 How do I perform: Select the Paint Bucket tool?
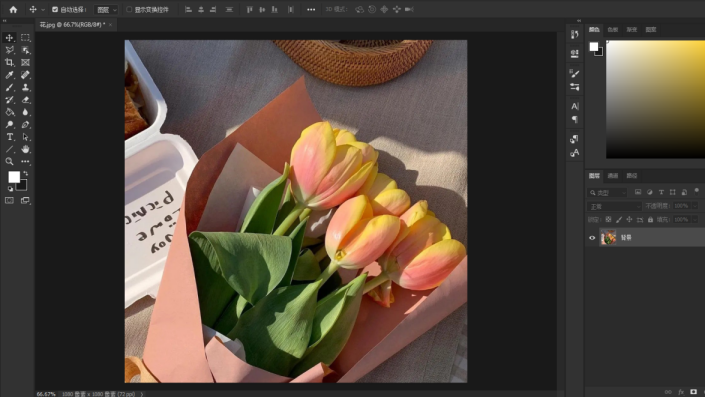(x=9, y=112)
